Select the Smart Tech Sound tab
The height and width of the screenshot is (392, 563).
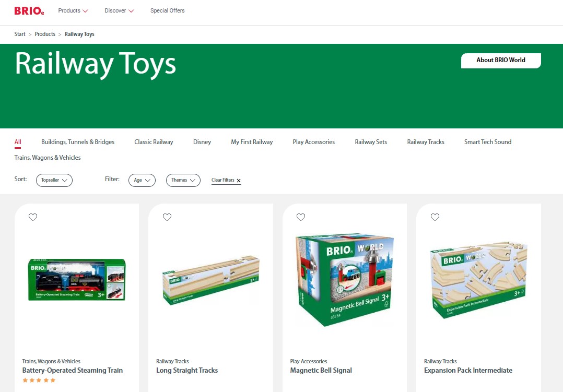pos(488,142)
